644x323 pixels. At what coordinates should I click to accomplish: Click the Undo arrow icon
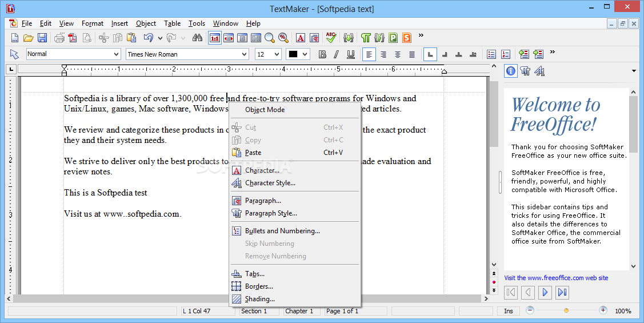coord(148,38)
